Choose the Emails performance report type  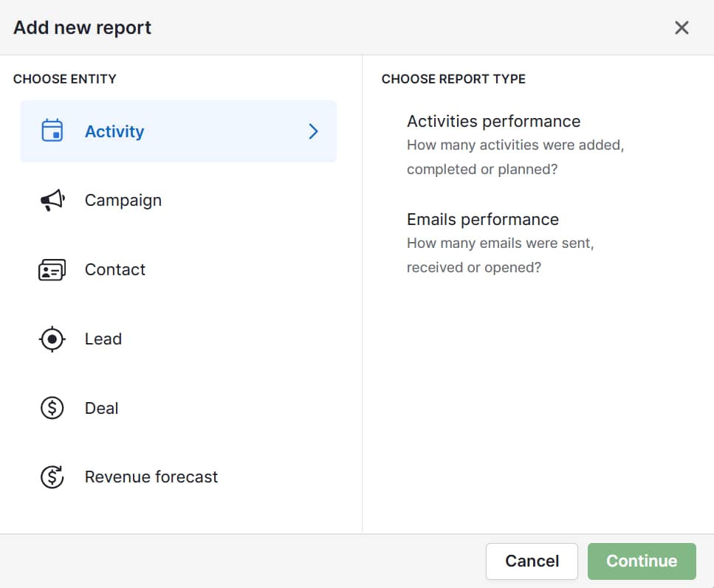point(482,219)
